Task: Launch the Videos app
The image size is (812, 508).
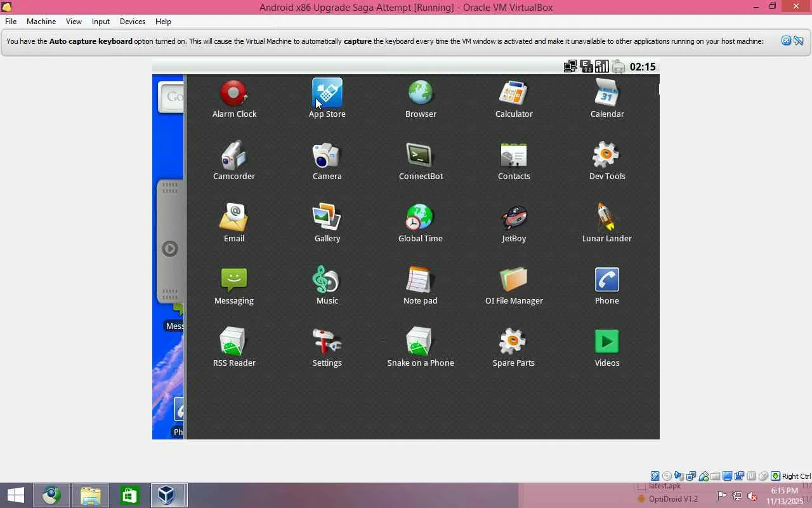Action: (607, 348)
